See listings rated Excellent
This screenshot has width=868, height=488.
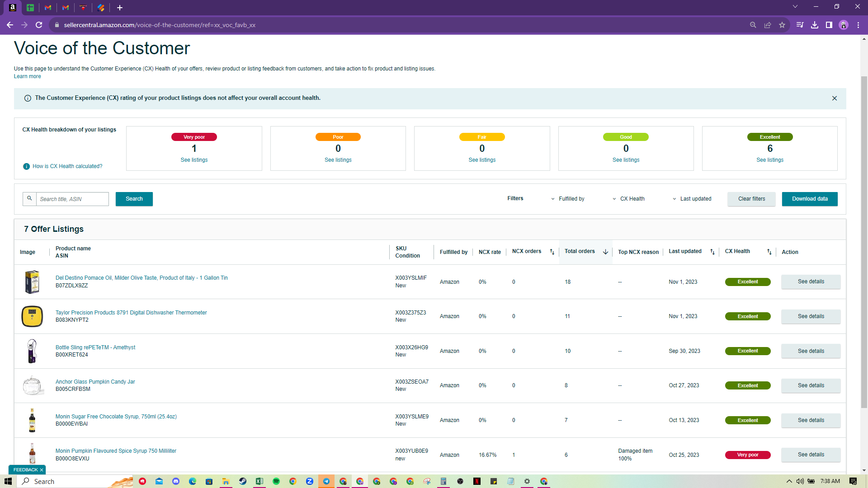(x=770, y=160)
